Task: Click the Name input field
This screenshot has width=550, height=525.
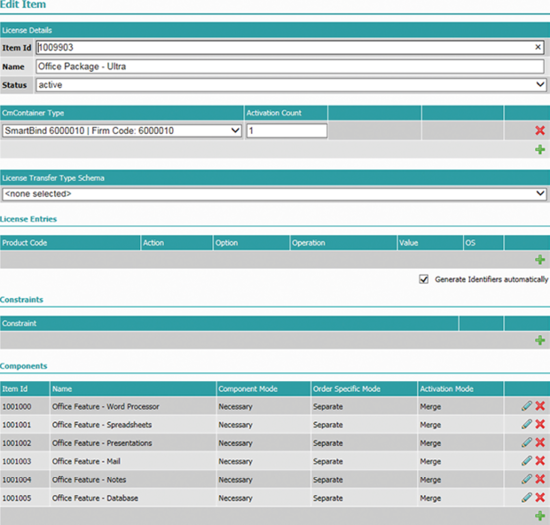Action: tap(290, 66)
